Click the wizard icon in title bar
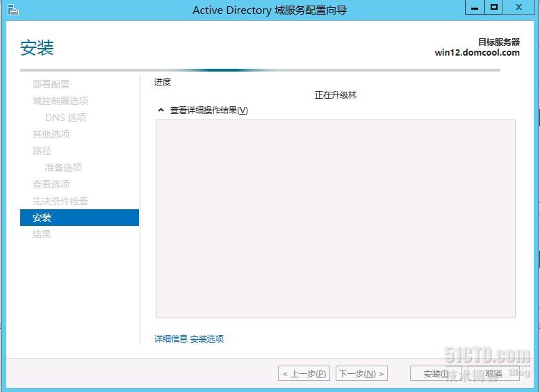 tap(13, 10)
